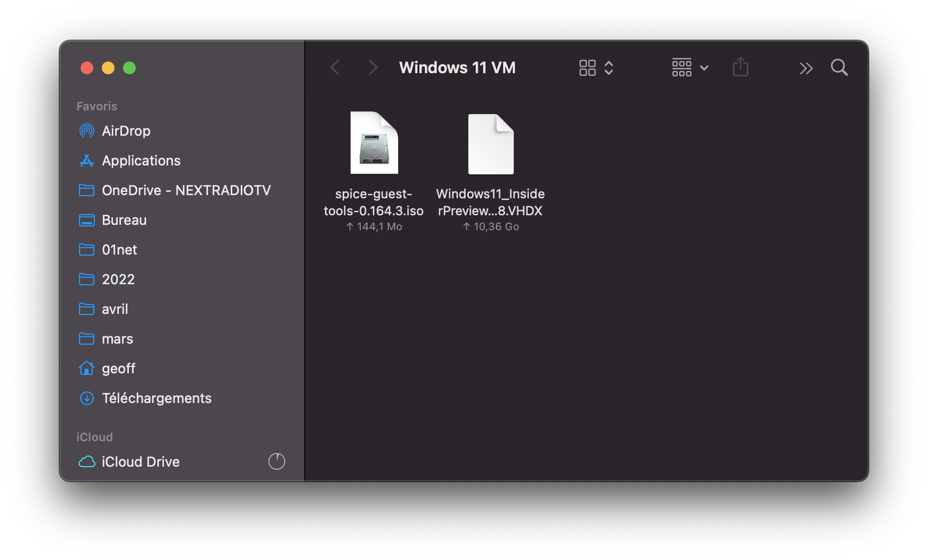Viewport: 928px width, 560px height.
Task: Open iCloud Drive in the sidebar
Action: click(x=182, y=462)
